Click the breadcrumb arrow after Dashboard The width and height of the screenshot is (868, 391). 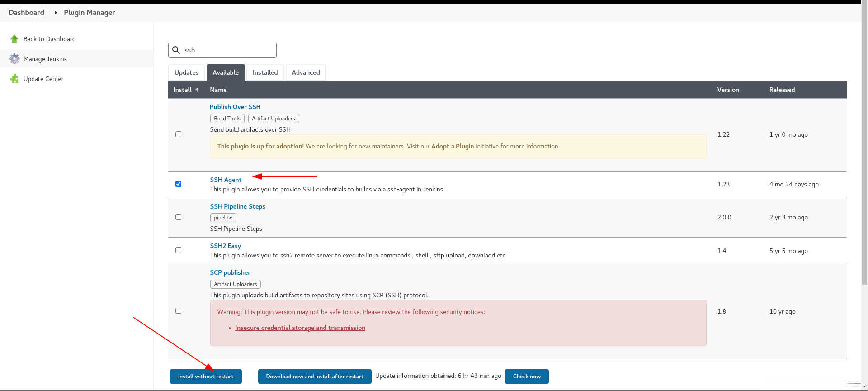coord(56,13)
